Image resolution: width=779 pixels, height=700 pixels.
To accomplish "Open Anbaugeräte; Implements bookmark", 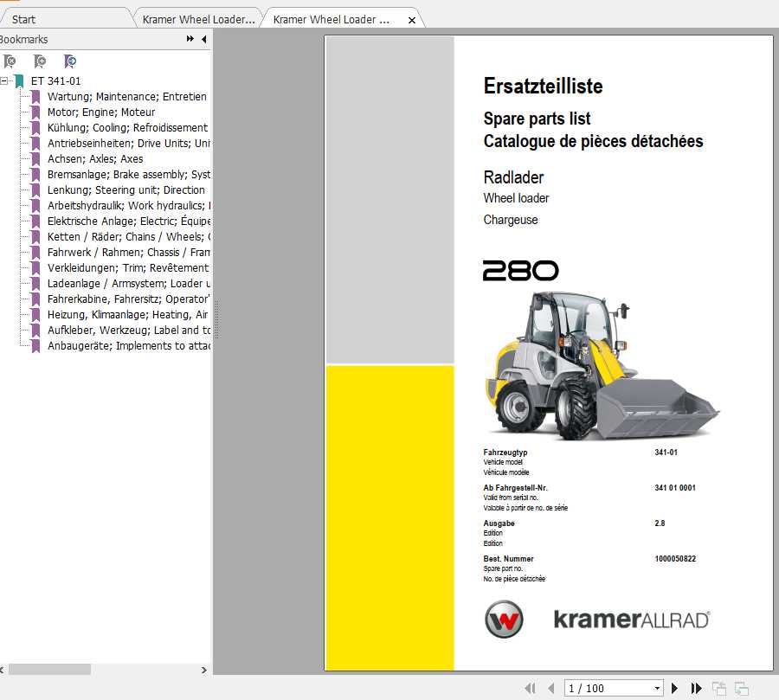I will pyautogui.click(x=129, y=346).
